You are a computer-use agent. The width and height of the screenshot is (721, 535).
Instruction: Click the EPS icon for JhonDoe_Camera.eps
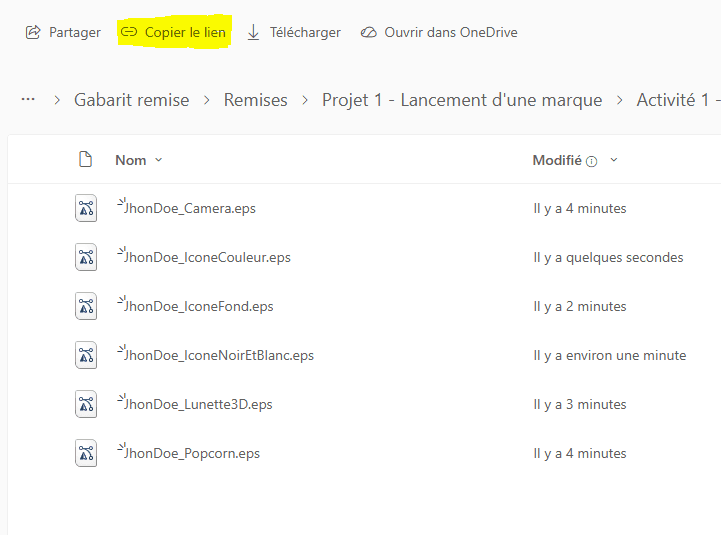[x=86, y=208]
